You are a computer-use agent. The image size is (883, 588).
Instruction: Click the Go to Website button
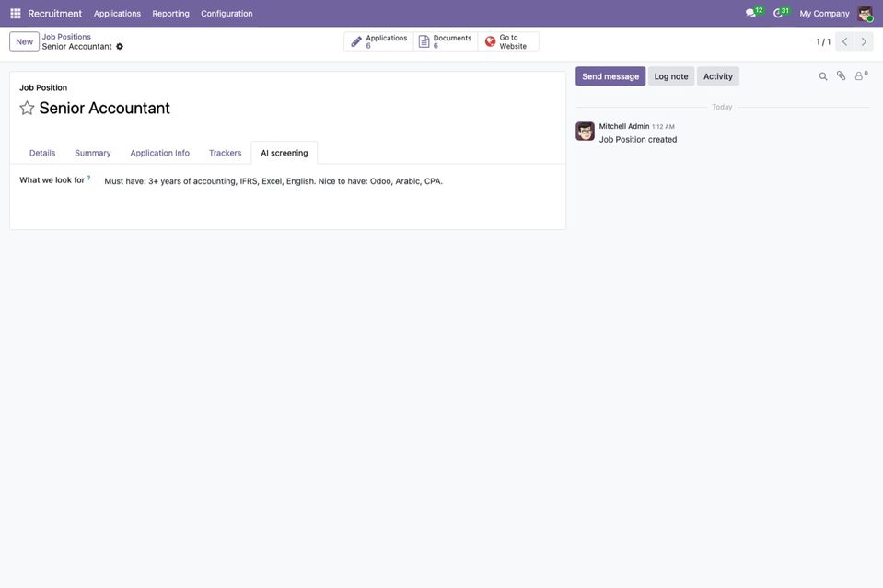click(508, 41)
